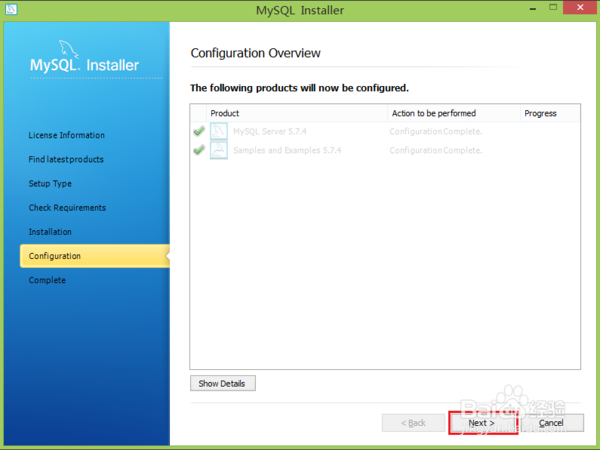
Task: Click the installer window title bar icon
Action: pyautogui.click(x=11, y=9)
